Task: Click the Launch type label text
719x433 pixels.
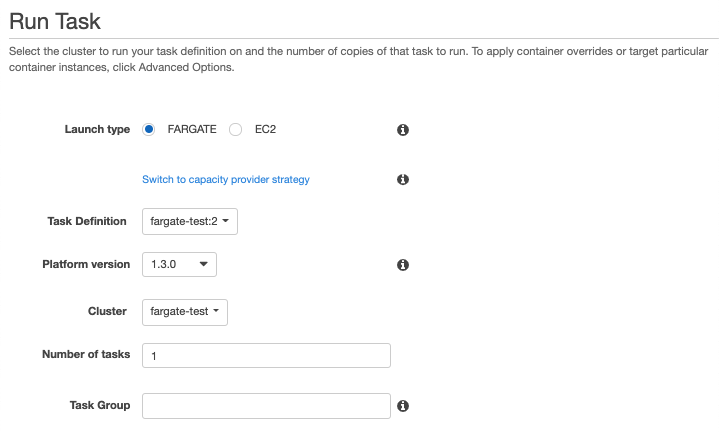Action: pyautogui.click(x=97, y=129)
